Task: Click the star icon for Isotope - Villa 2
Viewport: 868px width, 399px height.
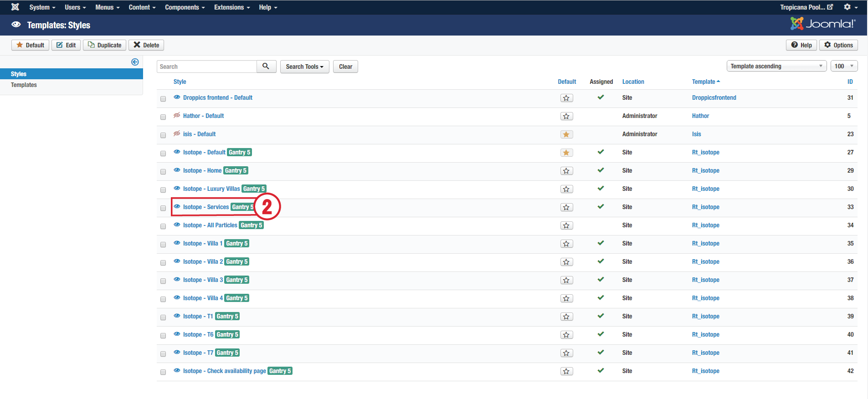Action: [x=566, y=262]
